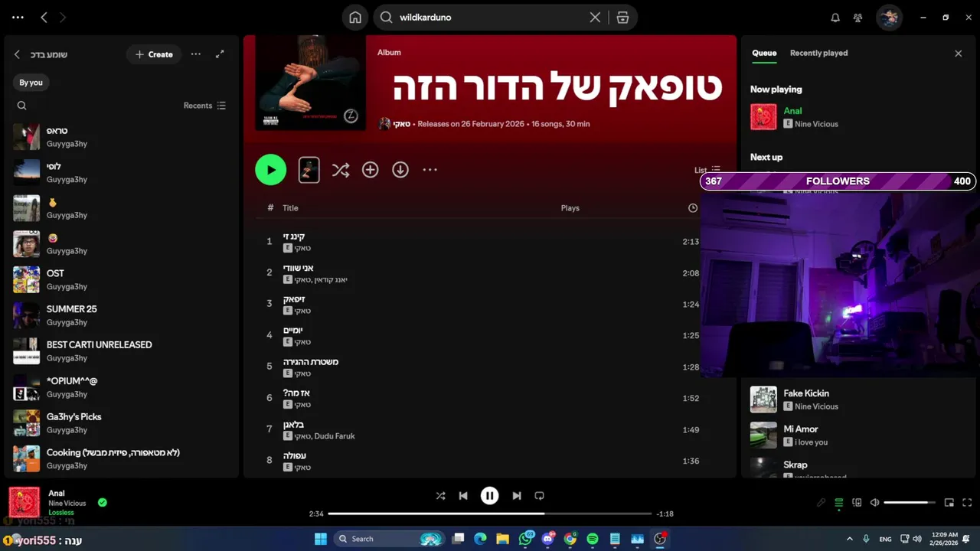Navigate forward with the top arrow

click(63, 17)
